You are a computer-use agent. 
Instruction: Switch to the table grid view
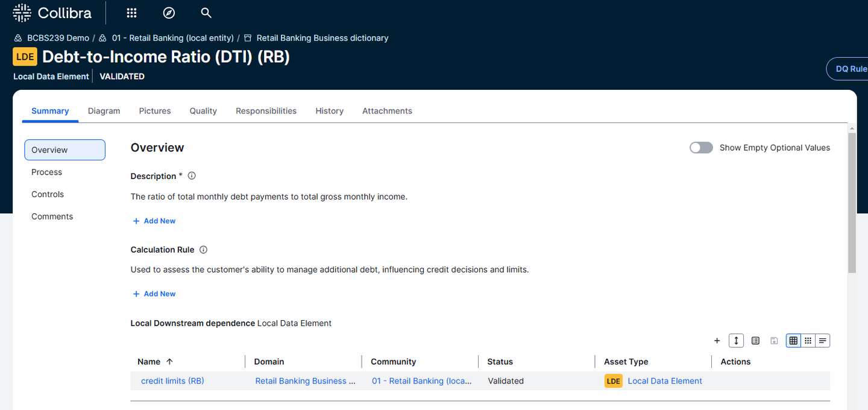793,341
